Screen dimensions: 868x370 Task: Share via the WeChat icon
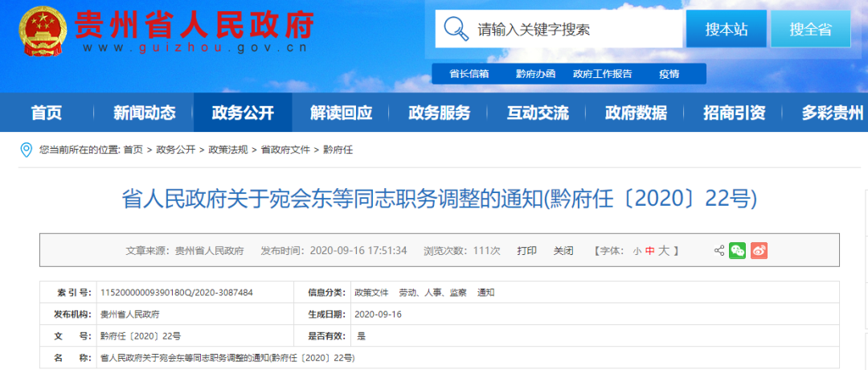tap(737, 250)
